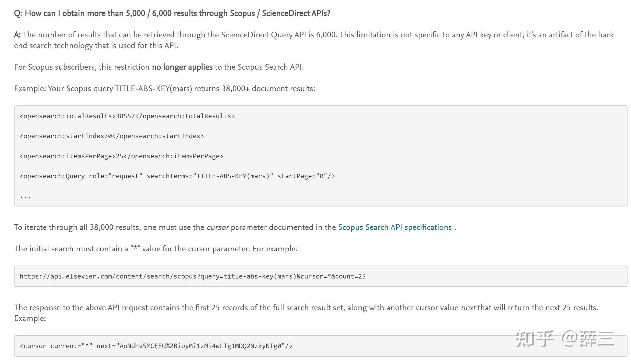The image size is (631, 364).
Task: Click the italic word "next" in the paragraph
Action: (x=468, y=308)
